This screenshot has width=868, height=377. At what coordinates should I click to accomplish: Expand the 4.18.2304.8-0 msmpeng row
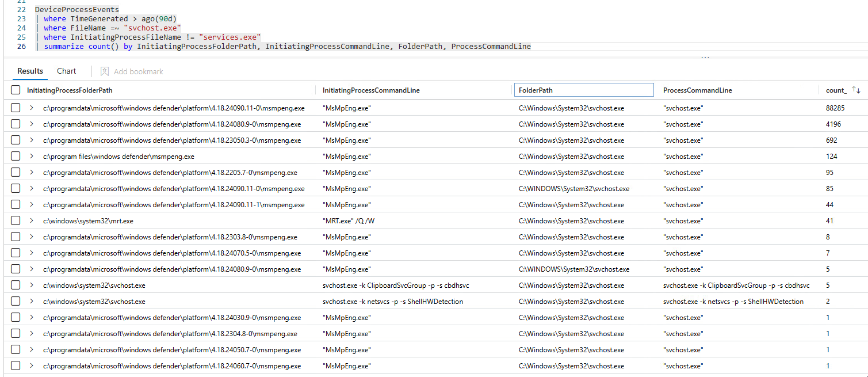click(x=32, y=333)
